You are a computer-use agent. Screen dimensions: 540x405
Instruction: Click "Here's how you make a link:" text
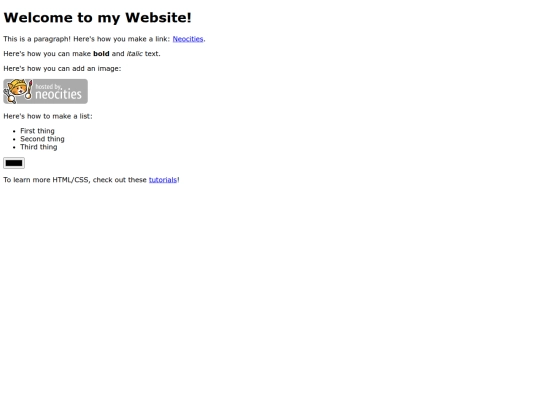(122, 39)
